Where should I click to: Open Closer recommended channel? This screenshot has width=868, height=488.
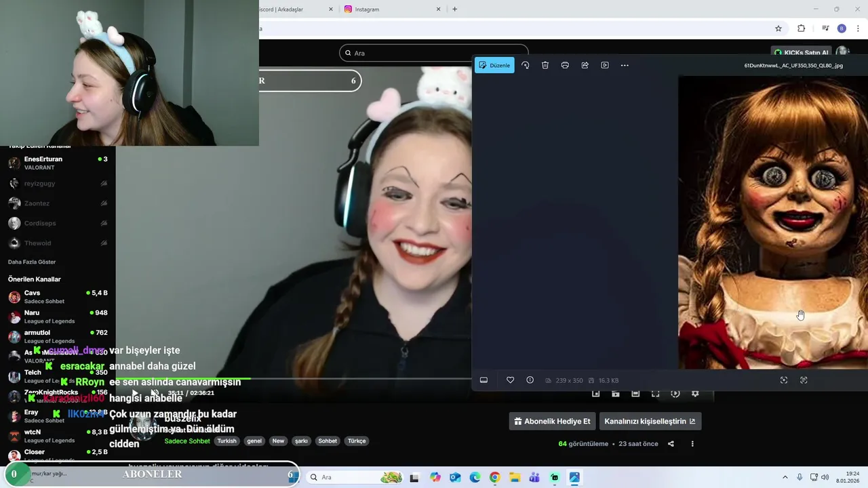[x=58, y=455]
